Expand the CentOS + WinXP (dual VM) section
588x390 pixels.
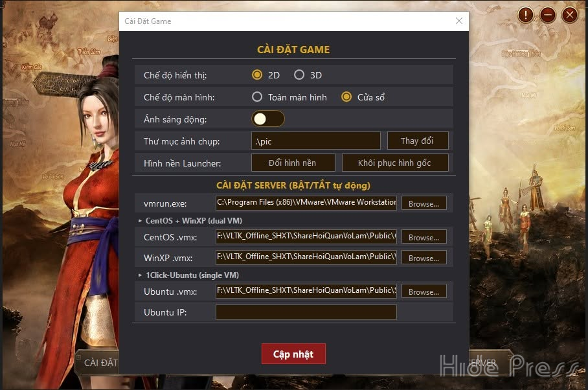190,221
